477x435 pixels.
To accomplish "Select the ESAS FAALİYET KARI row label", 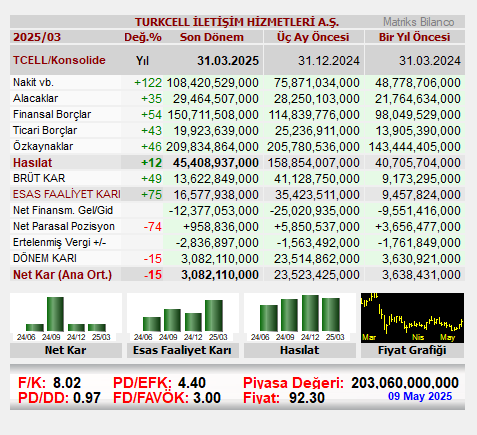I will (x=67, y=194).
